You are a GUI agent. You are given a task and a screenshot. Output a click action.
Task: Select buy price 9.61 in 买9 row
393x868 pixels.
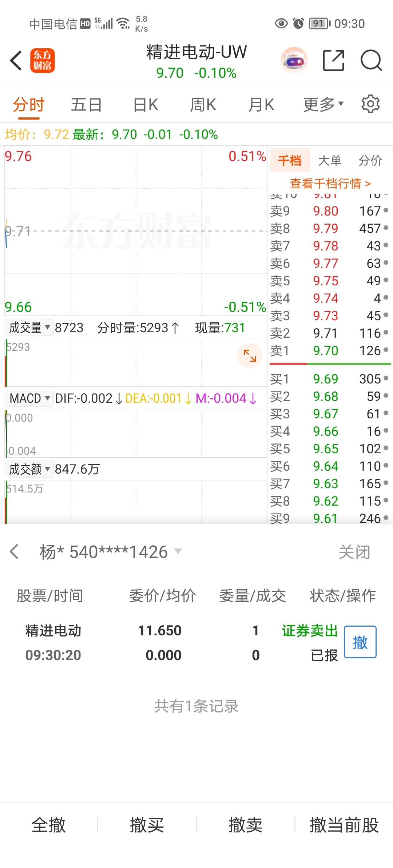326,518
